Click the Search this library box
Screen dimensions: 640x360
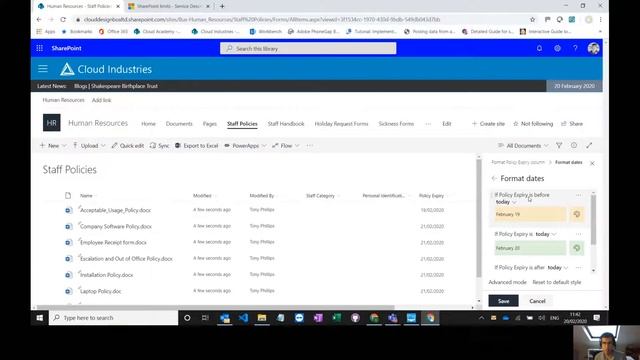308,48
